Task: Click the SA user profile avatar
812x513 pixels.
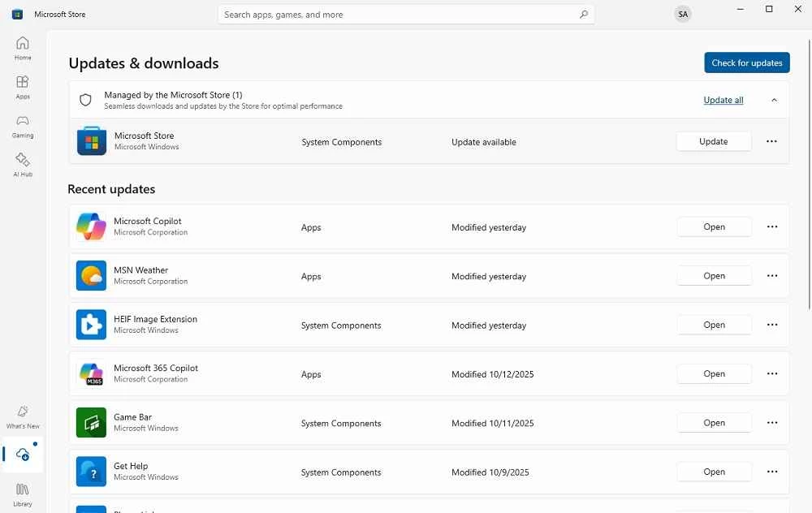Action: click(683, 15)
